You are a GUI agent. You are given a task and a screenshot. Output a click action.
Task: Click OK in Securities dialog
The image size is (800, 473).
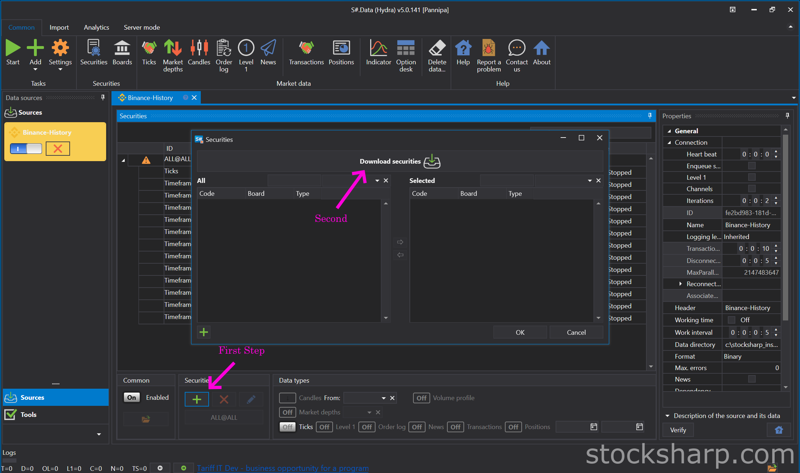[519, 332]
